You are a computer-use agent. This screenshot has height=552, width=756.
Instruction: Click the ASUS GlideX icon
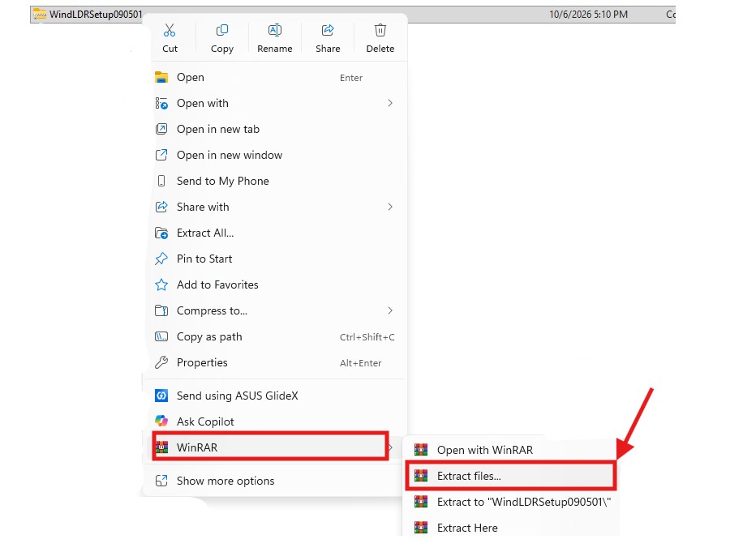pos(161,396)
